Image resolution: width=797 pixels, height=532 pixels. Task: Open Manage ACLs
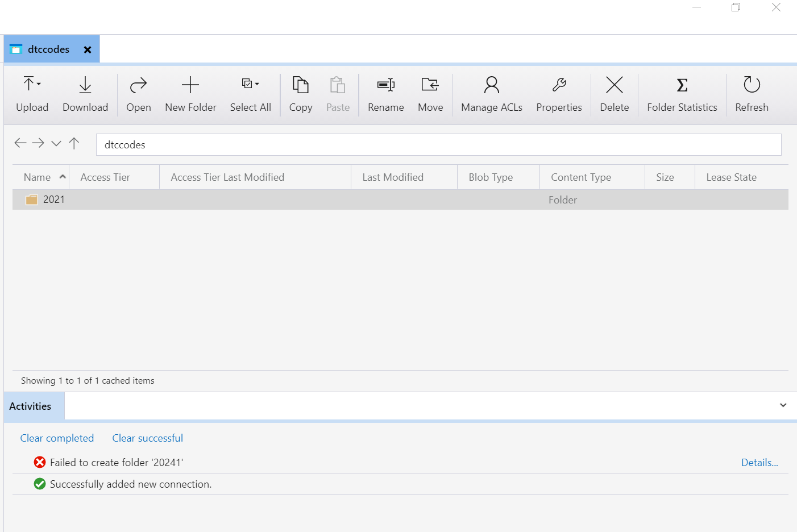click(491, 94)
